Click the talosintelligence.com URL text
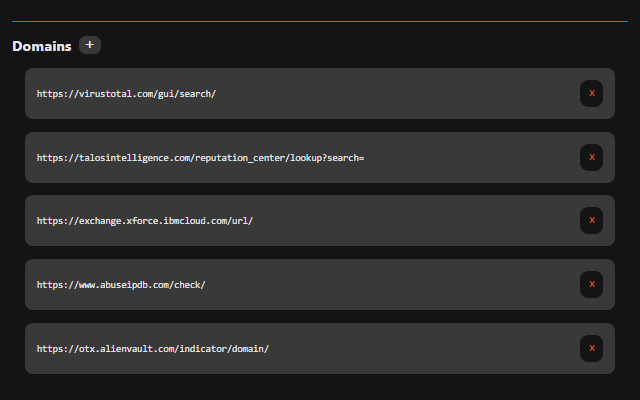Image resolution: width=640 pixels, height=400 pixels. (200, 158)
